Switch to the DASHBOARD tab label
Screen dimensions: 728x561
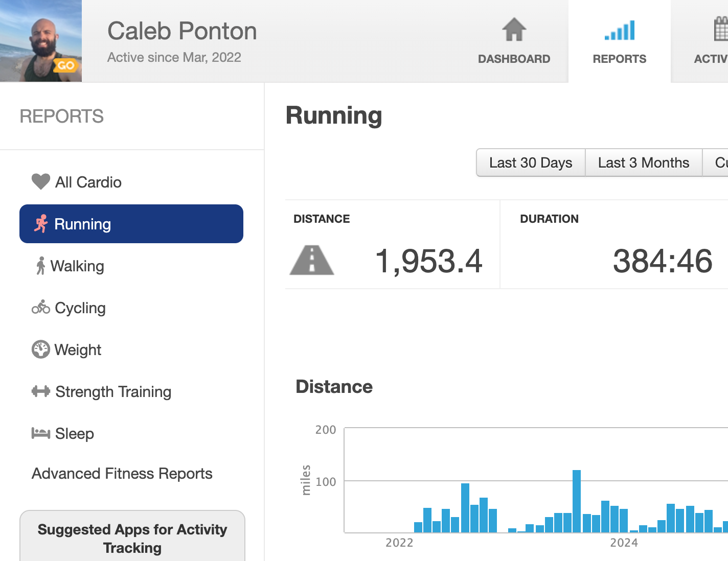tap(514, 59)
